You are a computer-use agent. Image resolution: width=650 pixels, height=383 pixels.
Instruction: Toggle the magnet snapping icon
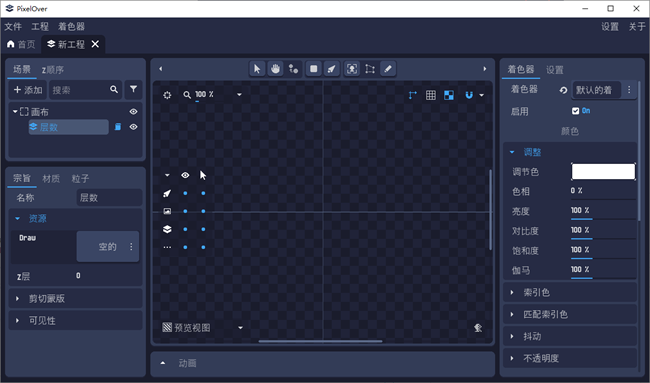[x=469, y=95]
